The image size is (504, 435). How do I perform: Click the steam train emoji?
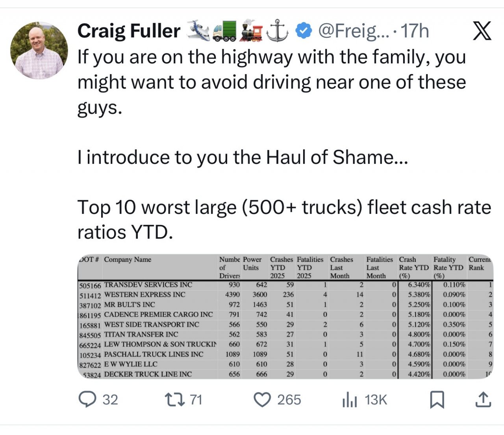coord(251,31)
